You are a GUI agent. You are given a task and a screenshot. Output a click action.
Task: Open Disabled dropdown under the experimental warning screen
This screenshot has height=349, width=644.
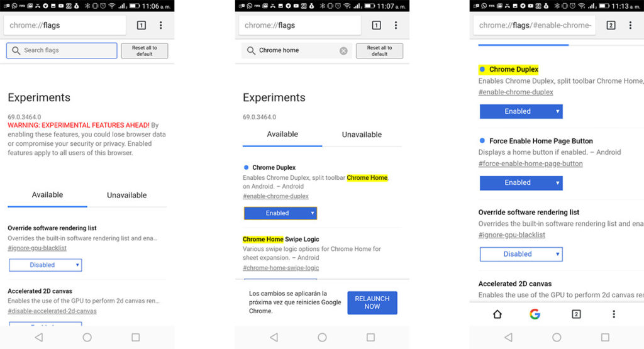click(x=45, y=265)
